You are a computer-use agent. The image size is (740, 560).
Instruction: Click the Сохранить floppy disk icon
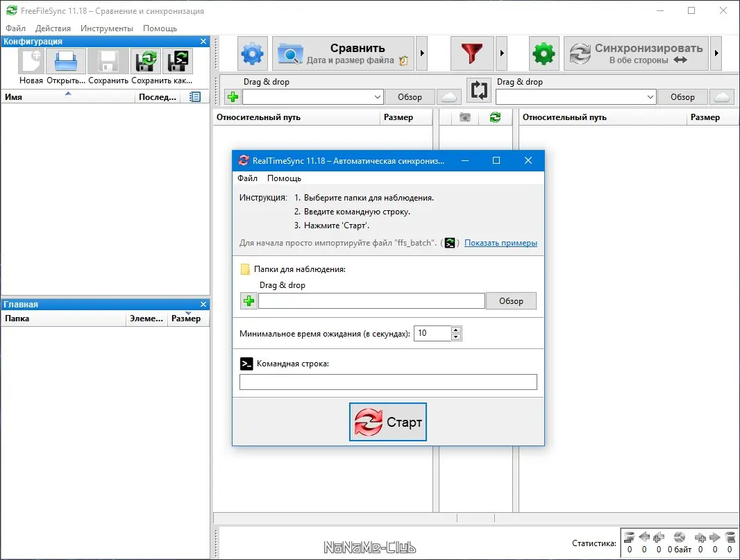point(108,61)
